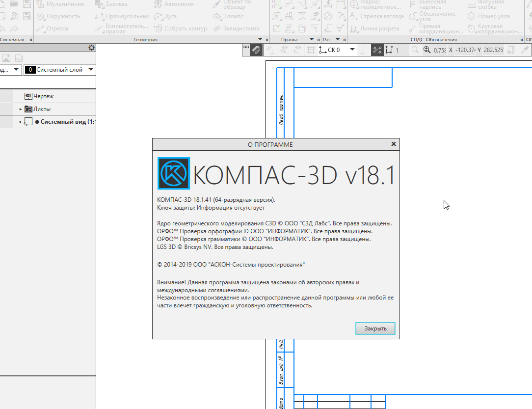532x409 pixels.
Task: Toggle the parametric mode dark button
Action: 377,50
